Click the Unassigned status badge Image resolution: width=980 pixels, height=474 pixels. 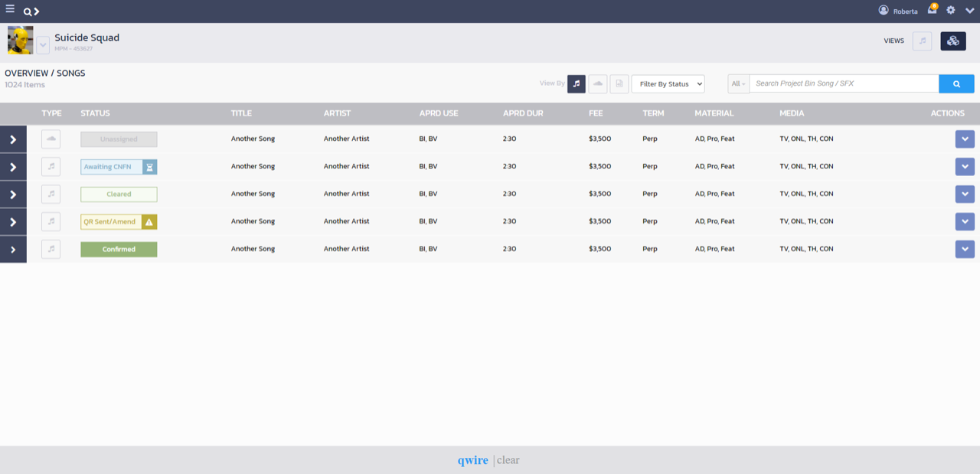point(119,139)
